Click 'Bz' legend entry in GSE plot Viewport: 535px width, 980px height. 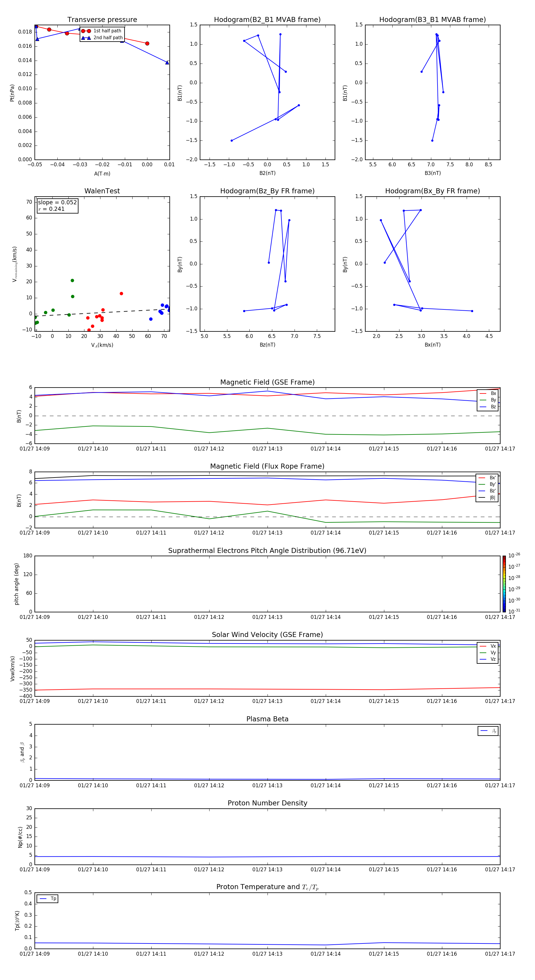coord(488,407)
